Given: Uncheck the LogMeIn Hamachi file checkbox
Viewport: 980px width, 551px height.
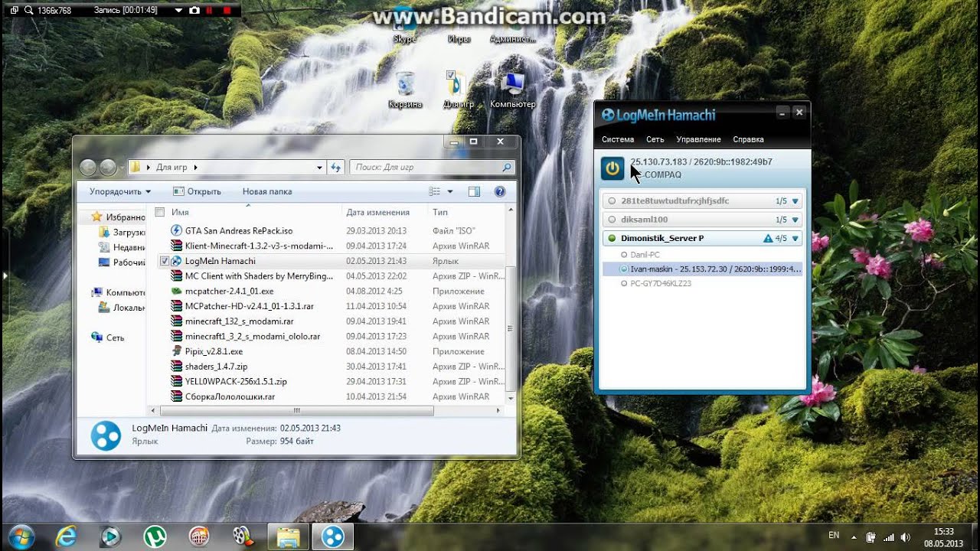Looking at the screenshot, I should click(x=164, y=261).
